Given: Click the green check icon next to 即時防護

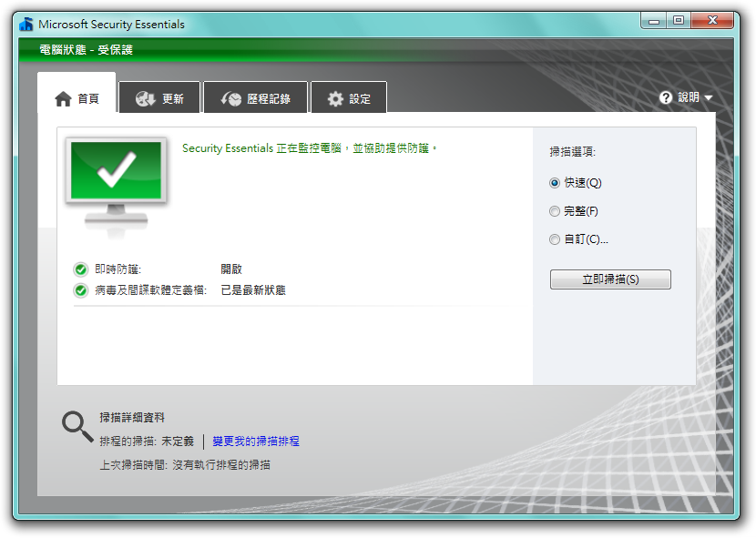Looking at the screenshot, I should [x=80, y=269].
